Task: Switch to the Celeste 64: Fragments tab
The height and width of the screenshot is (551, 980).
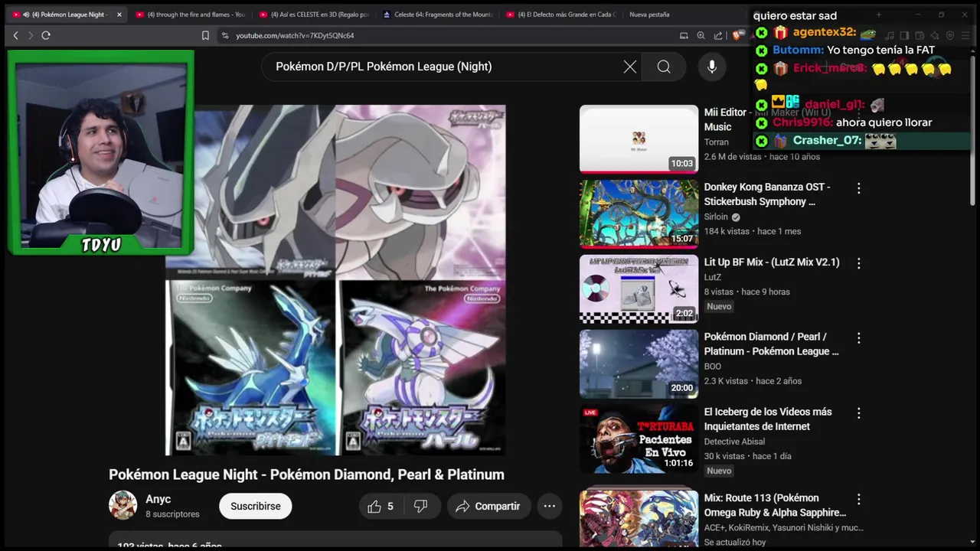Action: (x=438, y=15)
